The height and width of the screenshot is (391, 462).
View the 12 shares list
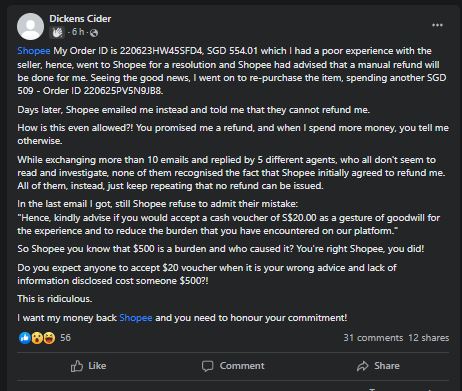click(x=429, y=338)
